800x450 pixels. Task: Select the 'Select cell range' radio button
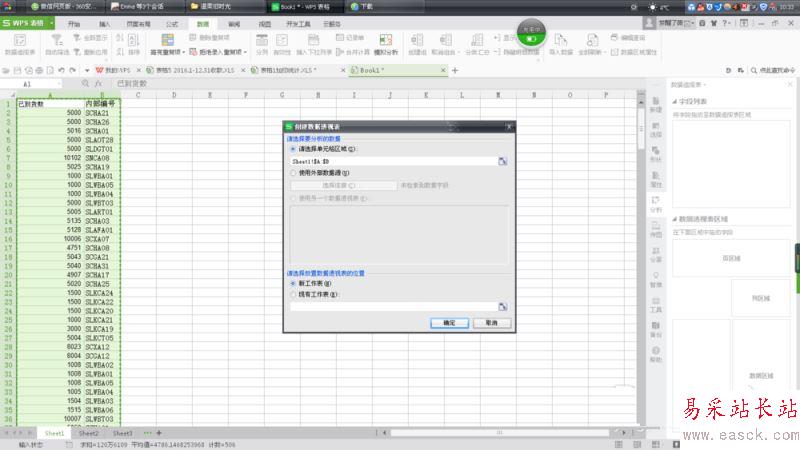point(293,149)
